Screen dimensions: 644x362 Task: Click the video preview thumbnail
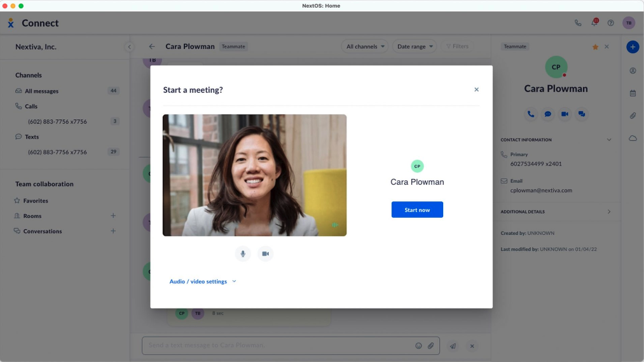[255, 175]
